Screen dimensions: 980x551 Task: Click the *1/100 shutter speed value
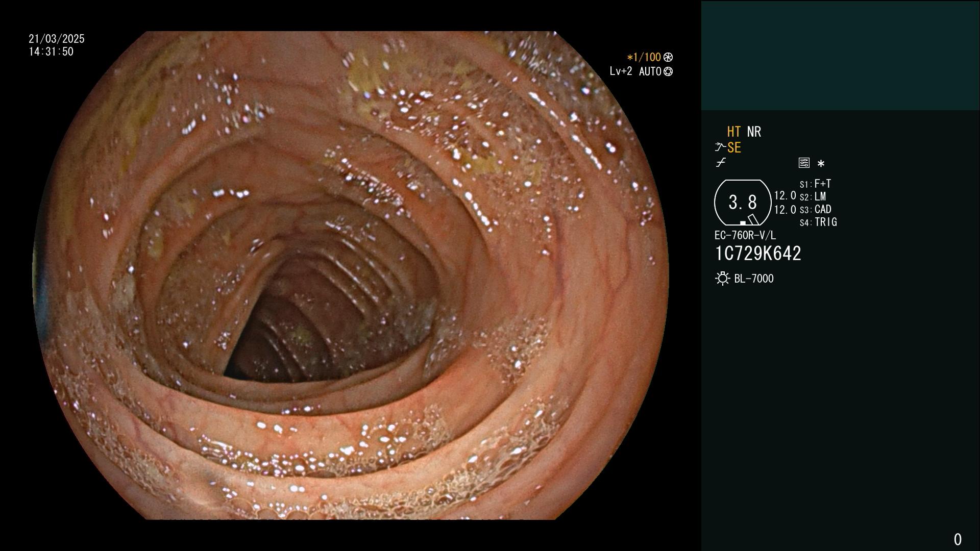(644, 58)
